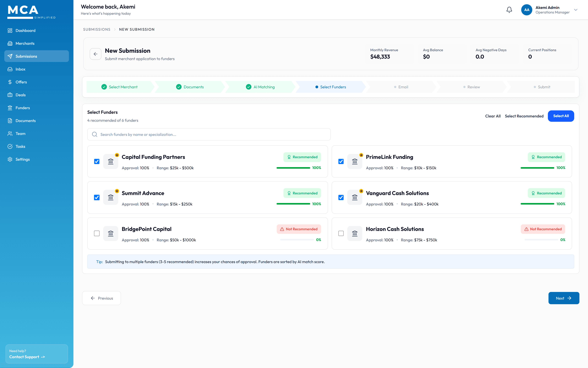Open Contact Support link
588x368 pixels.
pyautogui.click(x=27, y=357)
